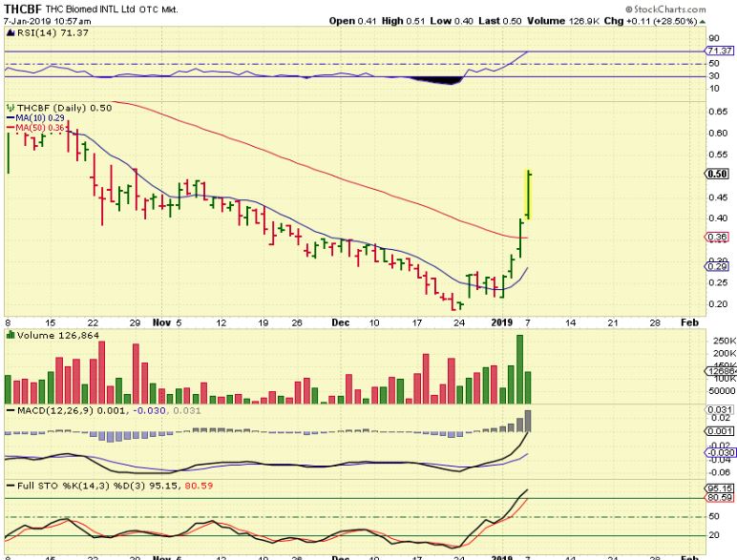This screenshot has height=560, width=737.
Task: Click the 0.36 MA(50) tag on price axis
Action: pos(718,238)
